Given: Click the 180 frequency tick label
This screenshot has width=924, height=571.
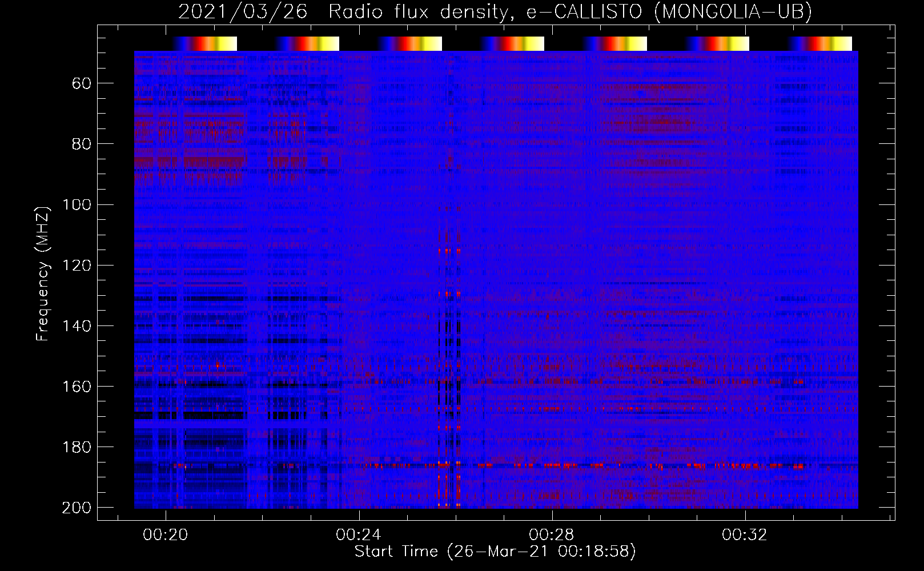Looking at the screenshot, I should coord(77,447).
